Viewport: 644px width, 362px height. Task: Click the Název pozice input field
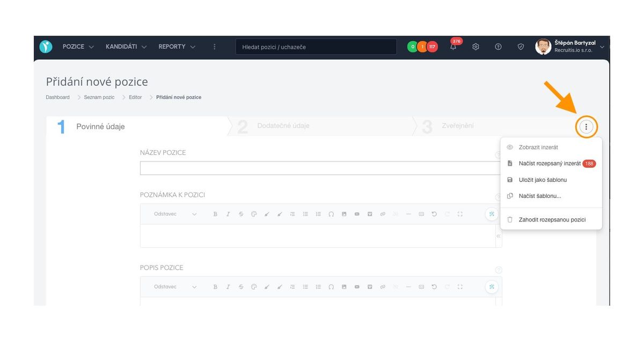pyautogui.click(x=319, y=168)
